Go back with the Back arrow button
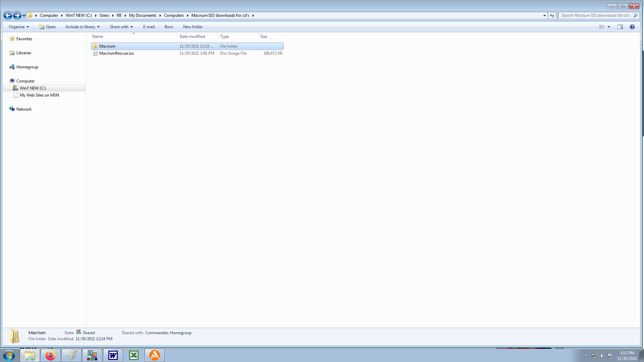The image size is (644, 362). coord(8,15)
